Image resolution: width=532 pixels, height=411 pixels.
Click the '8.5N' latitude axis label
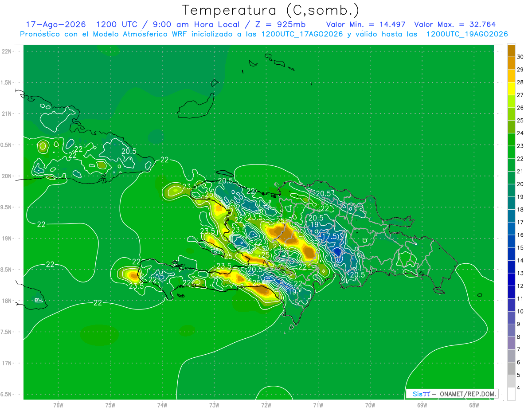[x=7, y=270]
